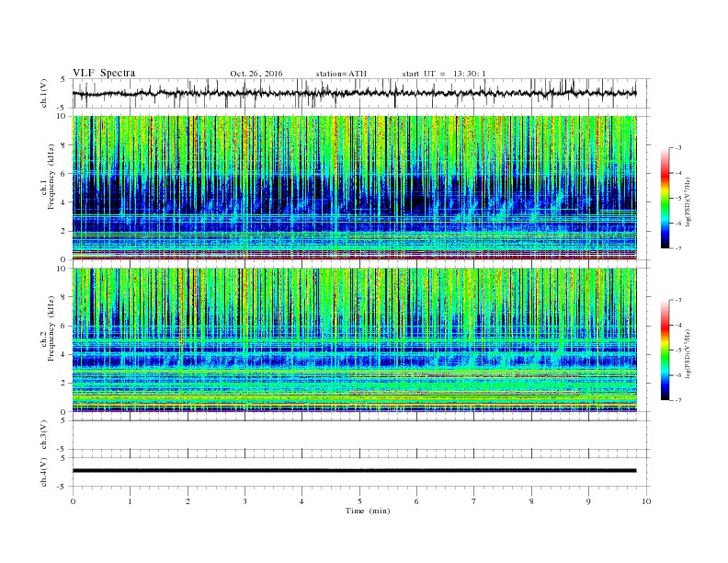Click the "2" tick on the time axis
The width and height of the screenshot is (728, 563).
click(188, 501)
